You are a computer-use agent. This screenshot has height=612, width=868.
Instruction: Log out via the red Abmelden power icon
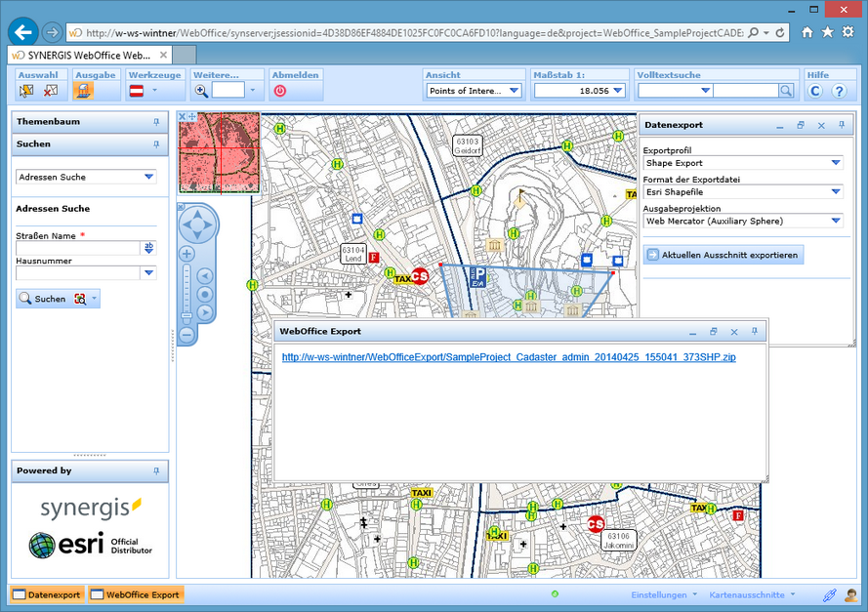tap(280, 91)
